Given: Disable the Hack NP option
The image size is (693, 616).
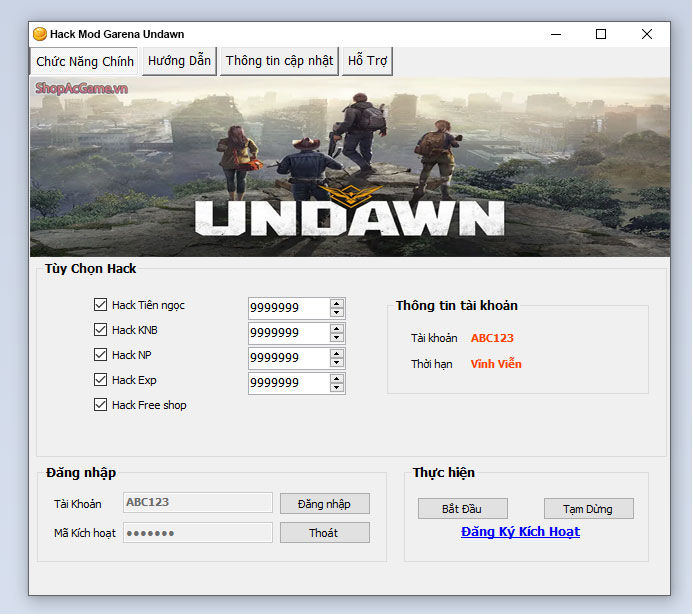Looking at the screenshot, I should (100, 355).
